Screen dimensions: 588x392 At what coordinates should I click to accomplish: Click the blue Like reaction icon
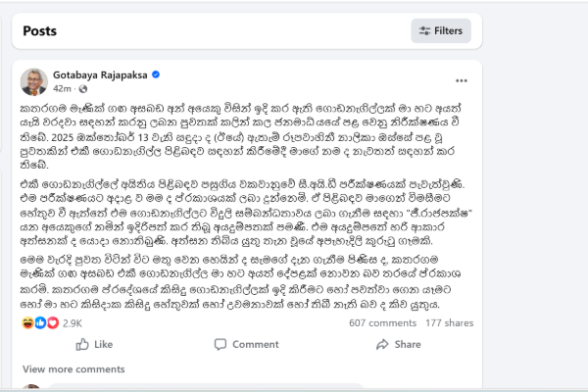click(x=40, y=321)
